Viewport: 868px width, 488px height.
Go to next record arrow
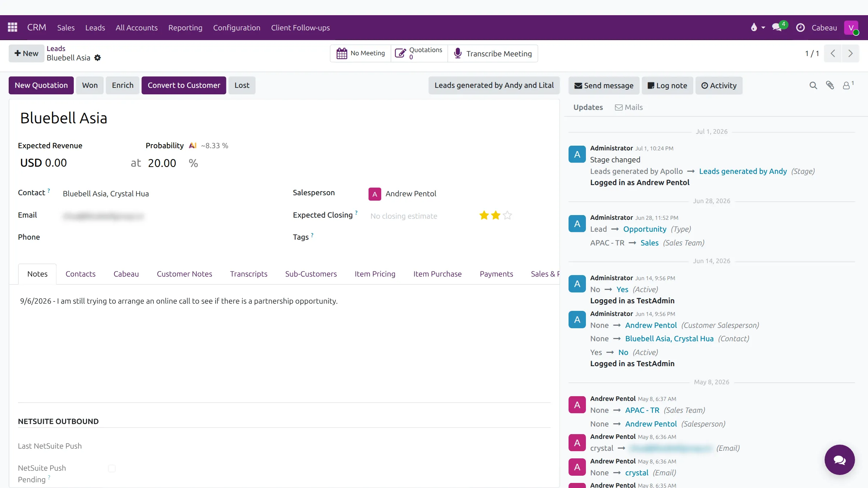tap(851, 53)
